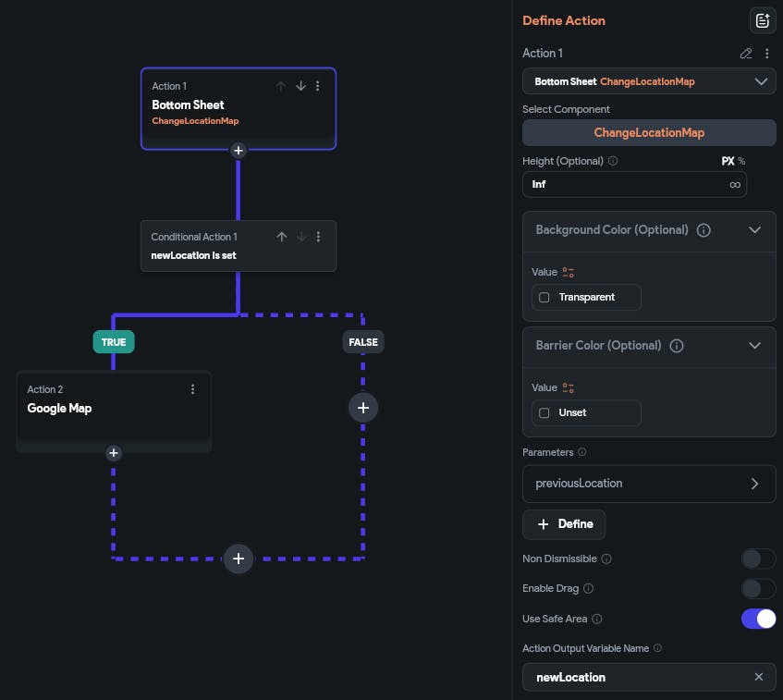The width and height of the screenshot is (783, 700).
Task: Add action on the FALSE branch
Action: 363,407
